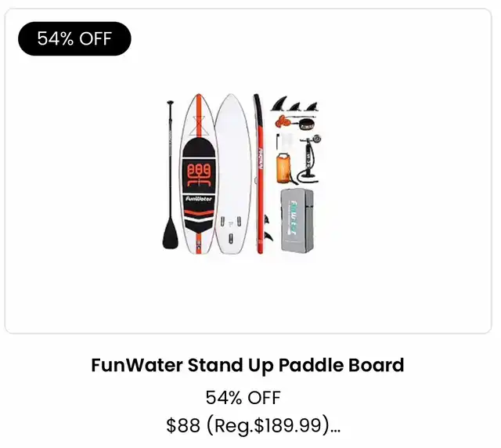Click the FunWater logo on the board deck
Screen dimensions: 501x448
point(198,199)
